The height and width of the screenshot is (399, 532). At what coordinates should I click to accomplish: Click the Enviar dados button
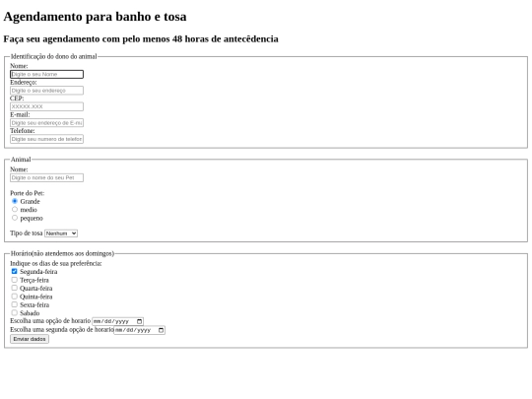[30, 339]
